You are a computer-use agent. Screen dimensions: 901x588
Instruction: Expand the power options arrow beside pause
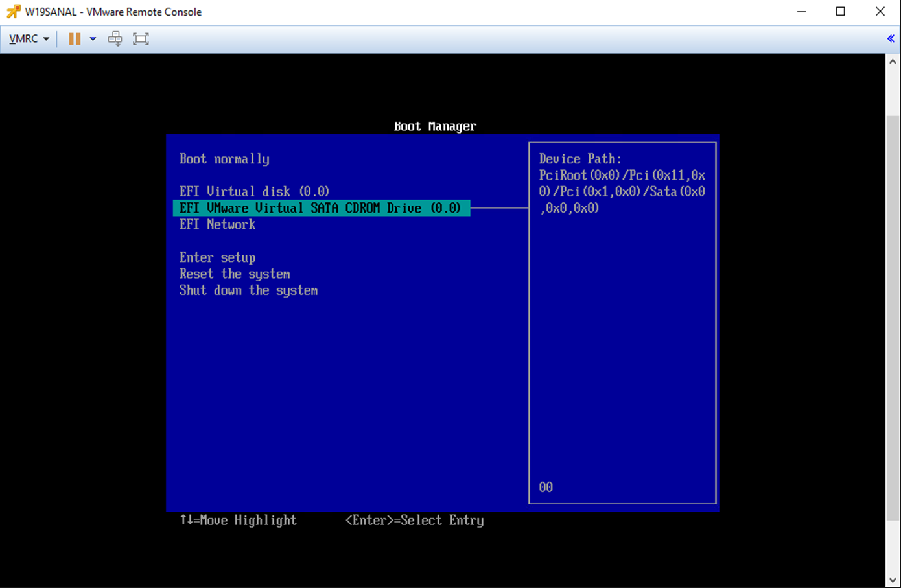tap(93, 39)
